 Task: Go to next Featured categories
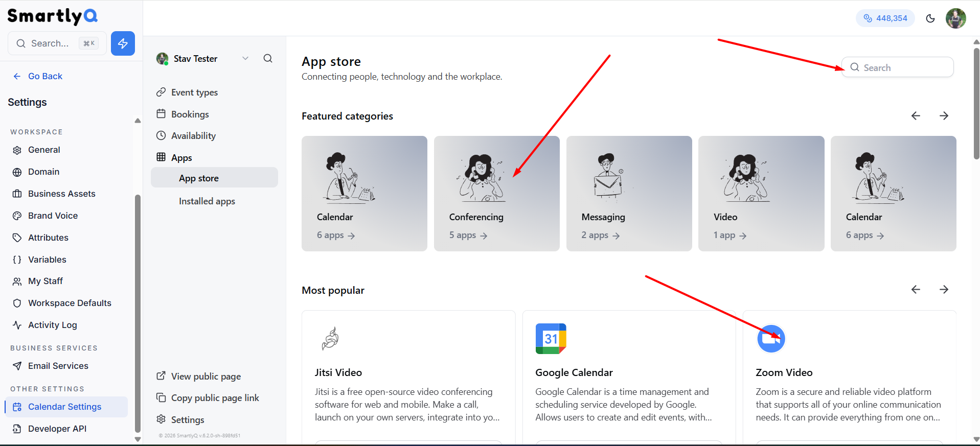tap(944, 116)
